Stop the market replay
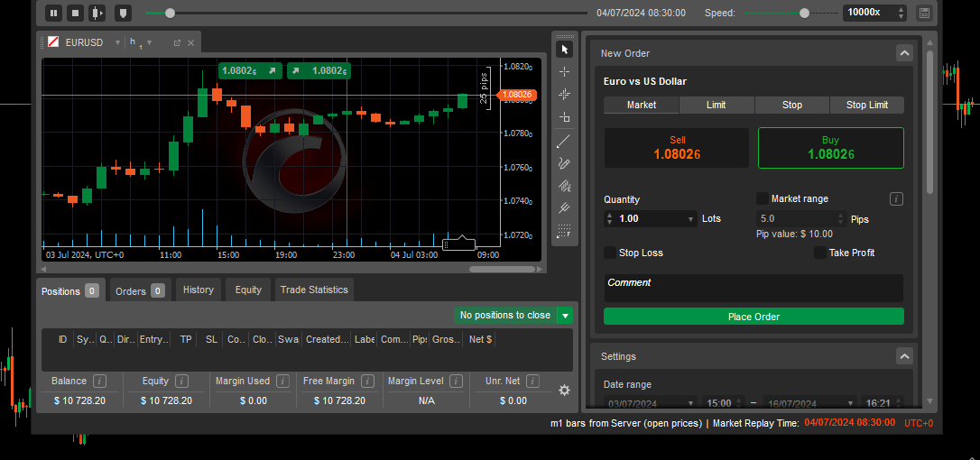 pos(75,13)
